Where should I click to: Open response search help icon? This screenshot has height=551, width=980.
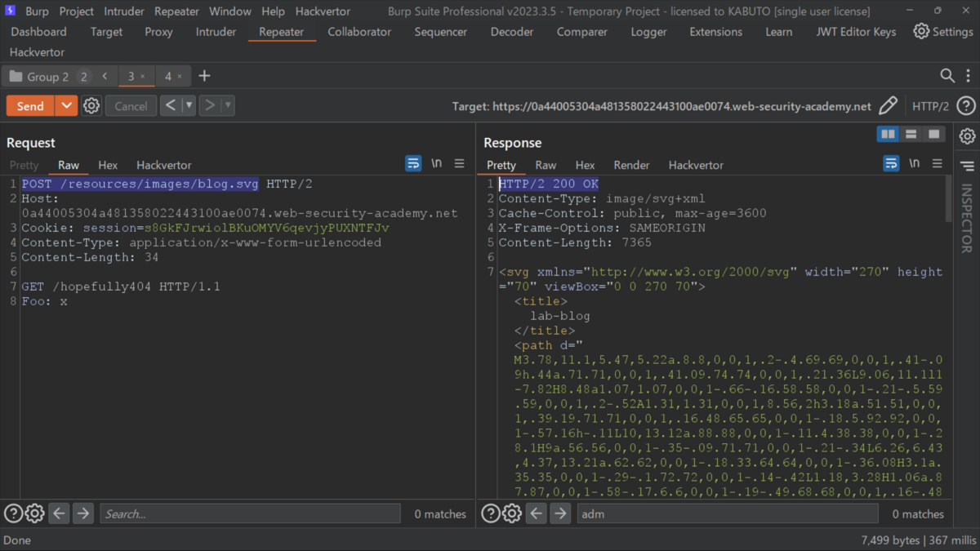(491, 513)
